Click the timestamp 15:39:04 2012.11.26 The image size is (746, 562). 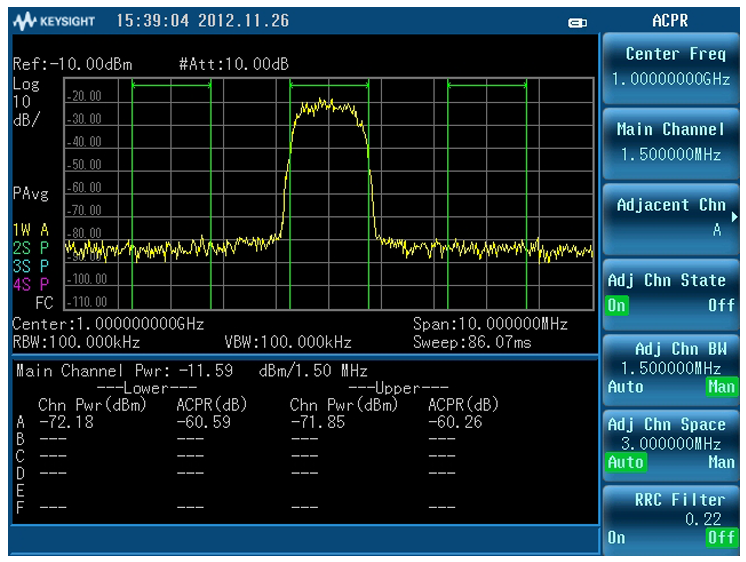(x=203, y=21)
